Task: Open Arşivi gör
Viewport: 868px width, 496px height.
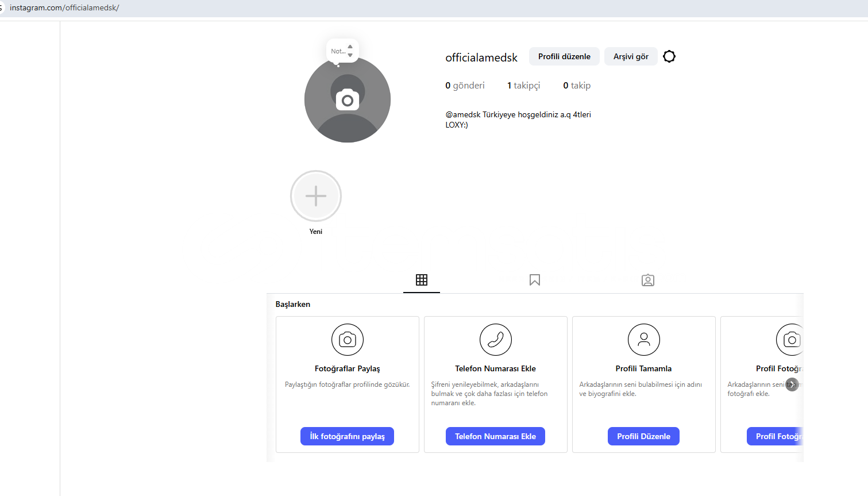Action: coord(631,56)
